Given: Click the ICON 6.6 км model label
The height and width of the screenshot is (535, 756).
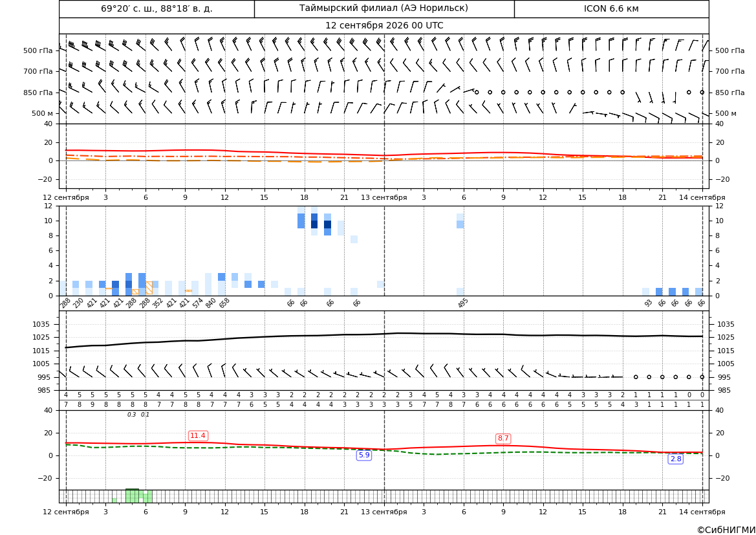Looking at the screenshot, I should 611,8.
